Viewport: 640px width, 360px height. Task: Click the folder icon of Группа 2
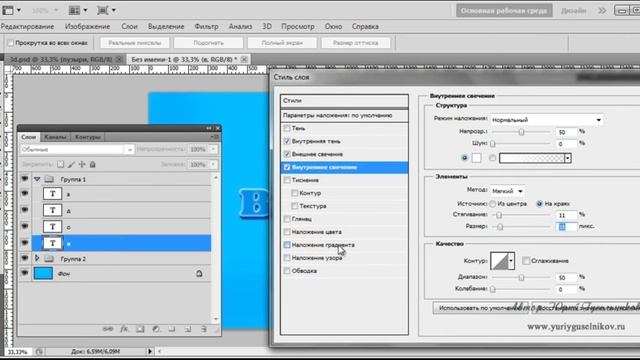click(x=49, y=258)
